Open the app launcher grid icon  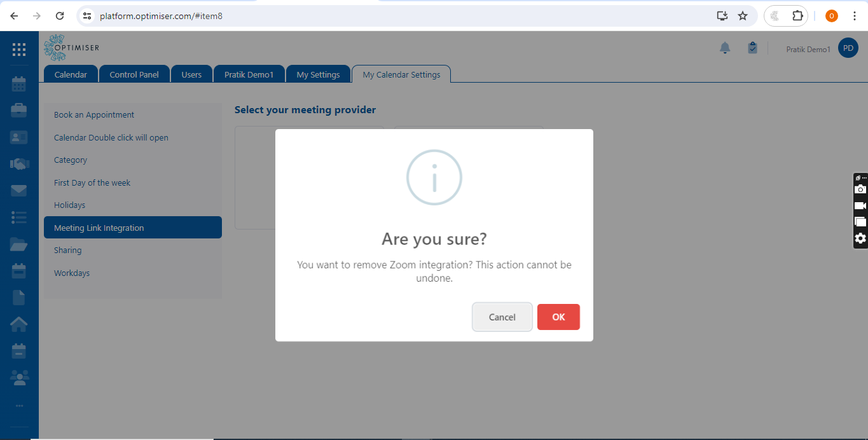pyautogui.click(x=19, y=50)
